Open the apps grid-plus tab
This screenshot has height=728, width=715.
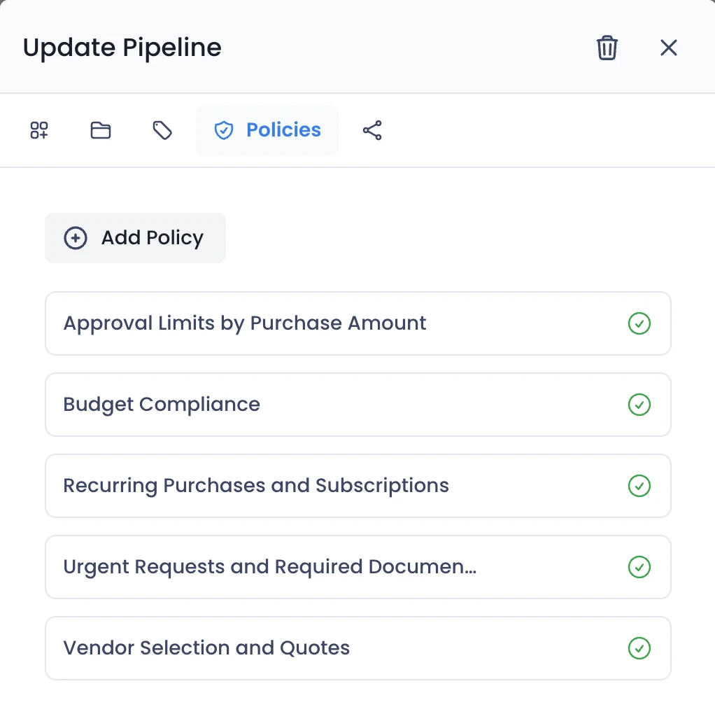[39, 130]
